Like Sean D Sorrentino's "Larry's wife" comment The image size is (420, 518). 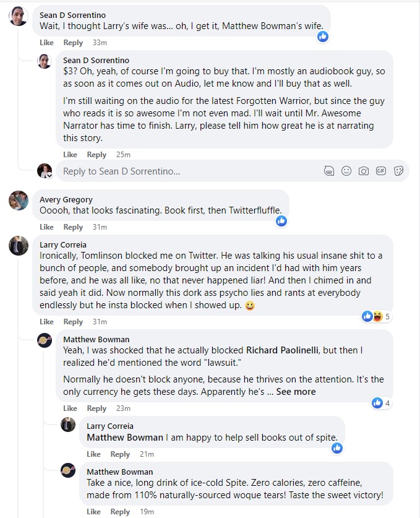[46, 43]
